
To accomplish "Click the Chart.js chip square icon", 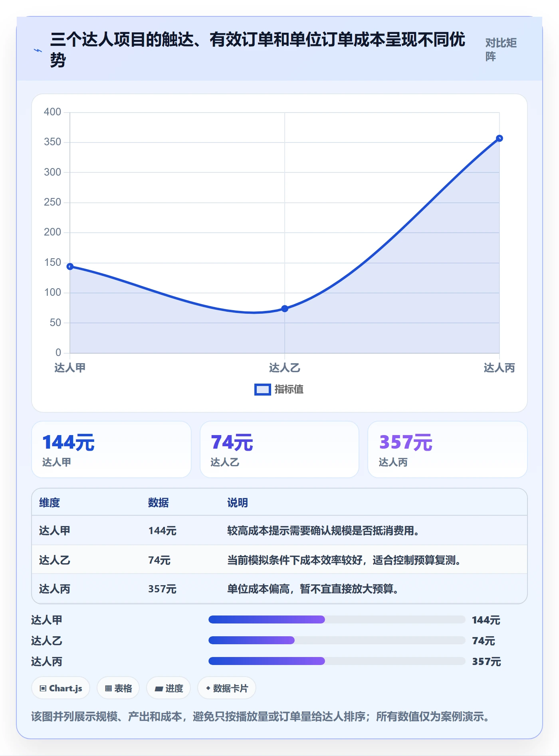I will (43, 689).
